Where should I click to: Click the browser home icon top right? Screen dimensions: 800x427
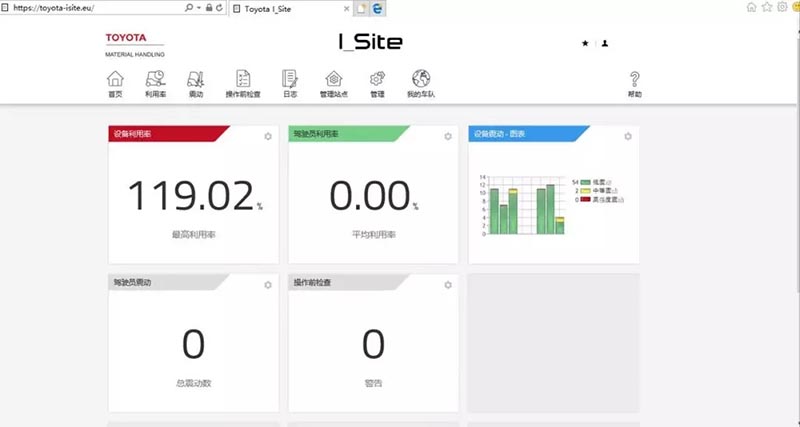tap(752, 7)
